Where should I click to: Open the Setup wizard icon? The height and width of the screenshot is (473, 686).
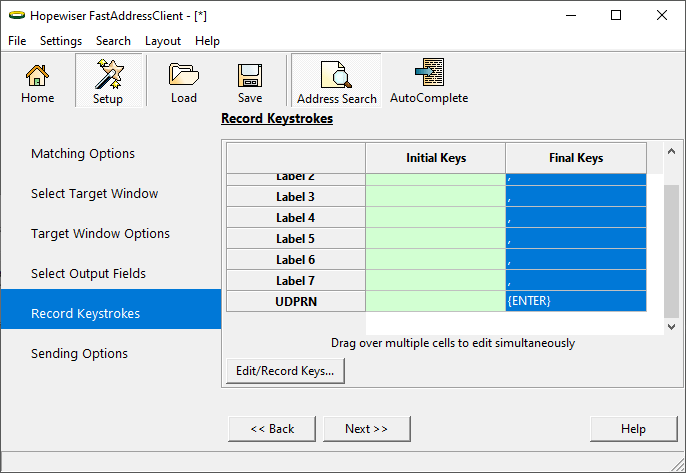(x=108, y=81)
